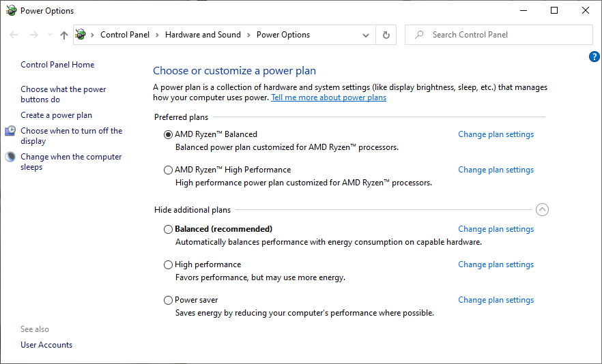
Task: Change plan settings for Power saver
Action: (x=496, y=300)
